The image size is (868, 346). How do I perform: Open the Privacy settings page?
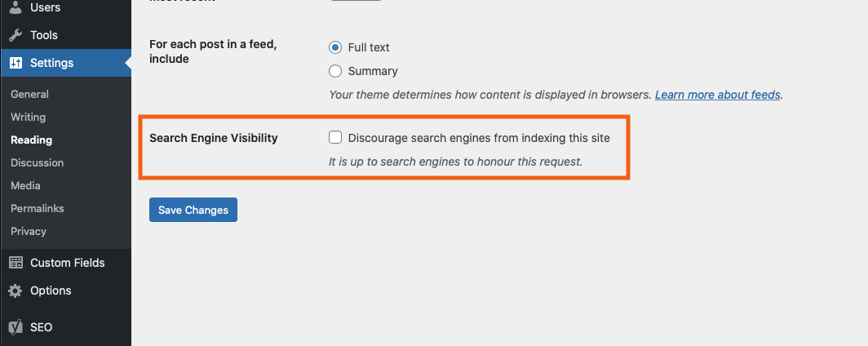click(29, 232)
